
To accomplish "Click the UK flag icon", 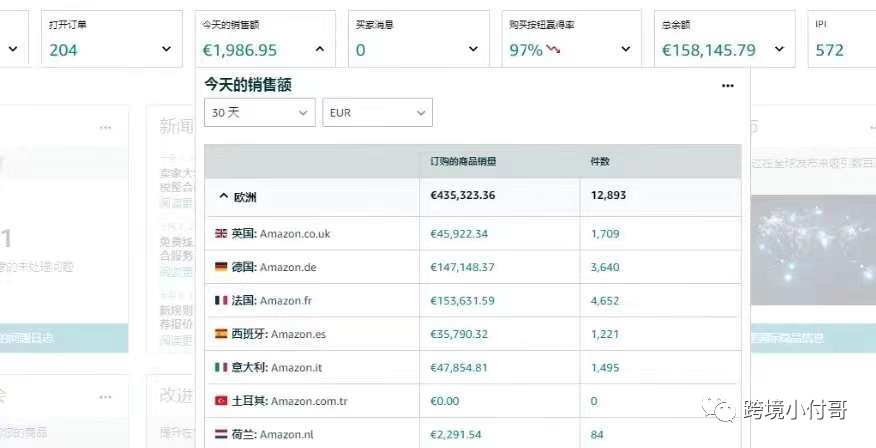I will pos(221,233).
